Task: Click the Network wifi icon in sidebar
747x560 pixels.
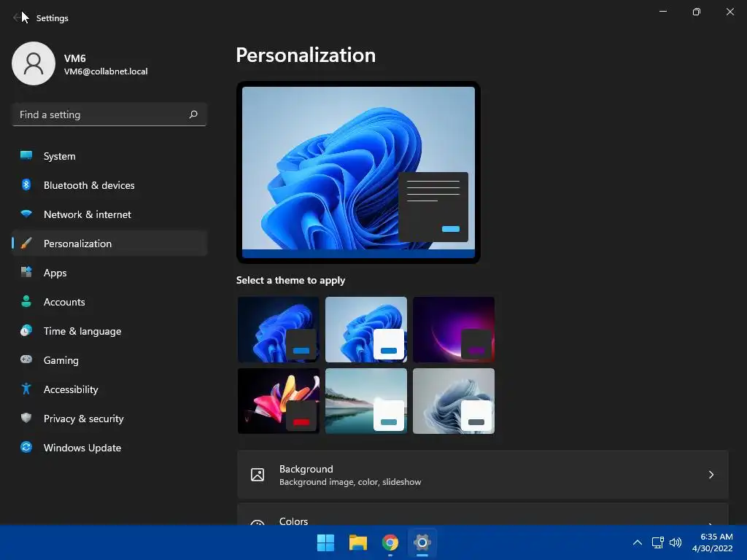Action: point(26,214)
